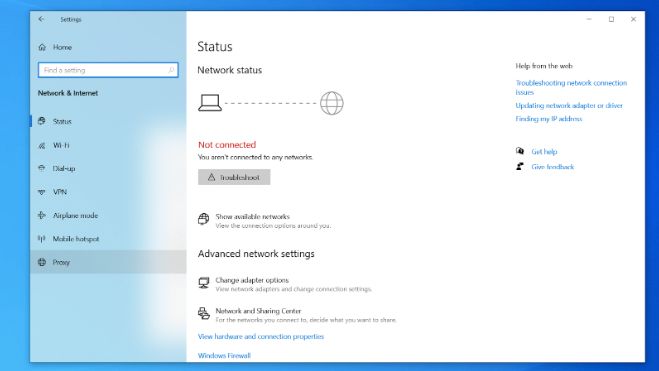Screen dimensions: 659x371
Task: Open the Wi-Fi settings section
Action: coord(108,145)
